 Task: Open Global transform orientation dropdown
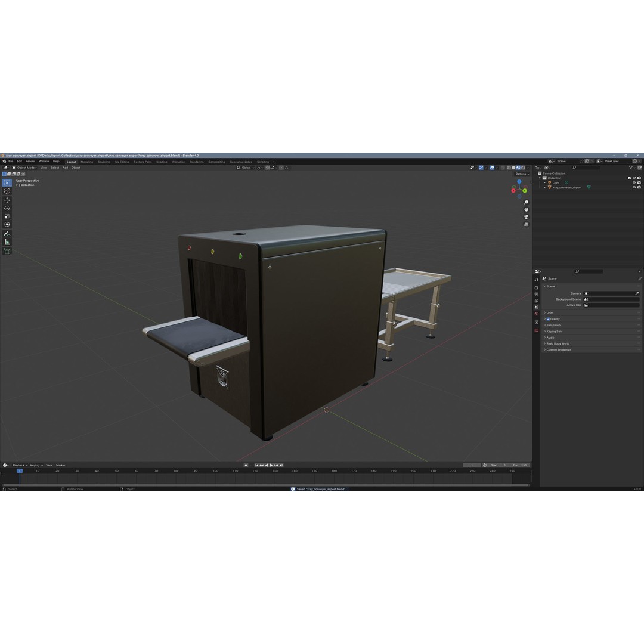point(246,168)
